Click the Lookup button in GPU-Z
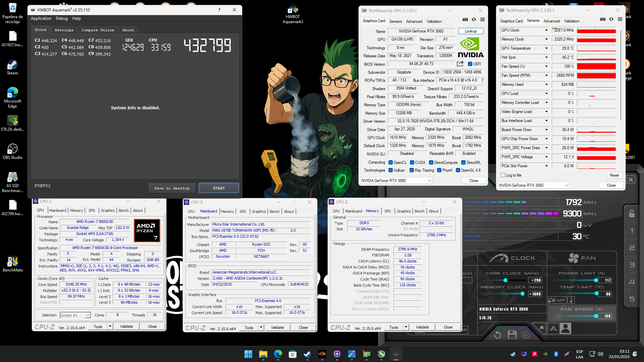 point(471,31)
